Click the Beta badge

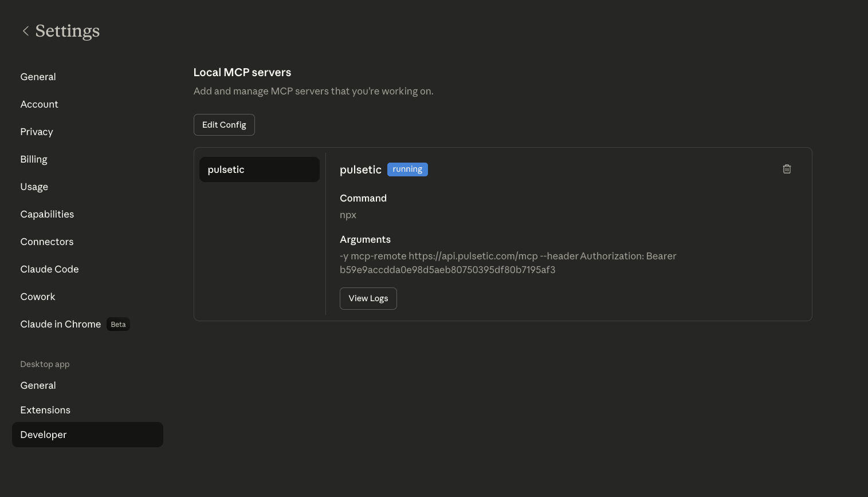tap(118, 325)
